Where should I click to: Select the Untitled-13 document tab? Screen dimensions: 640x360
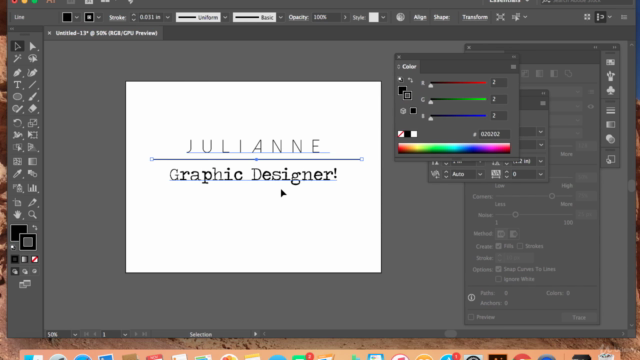(x=106, y=33)
